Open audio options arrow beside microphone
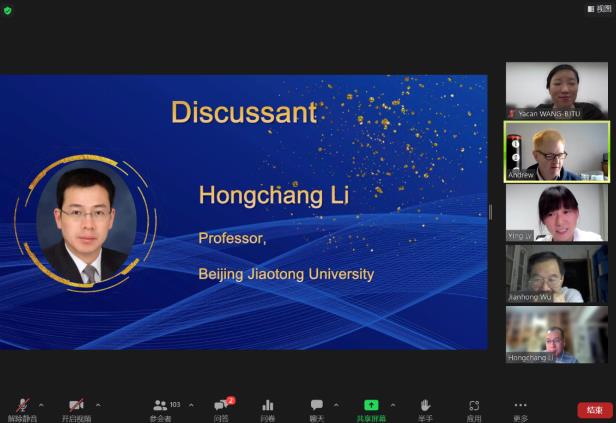This screenshot has width=616, height=423. (x=41, y=405)
